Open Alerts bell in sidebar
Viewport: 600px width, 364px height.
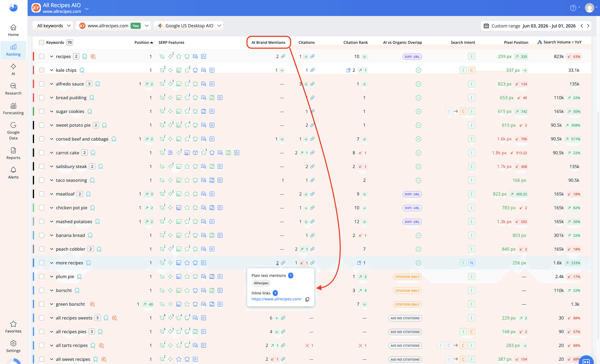13,173
